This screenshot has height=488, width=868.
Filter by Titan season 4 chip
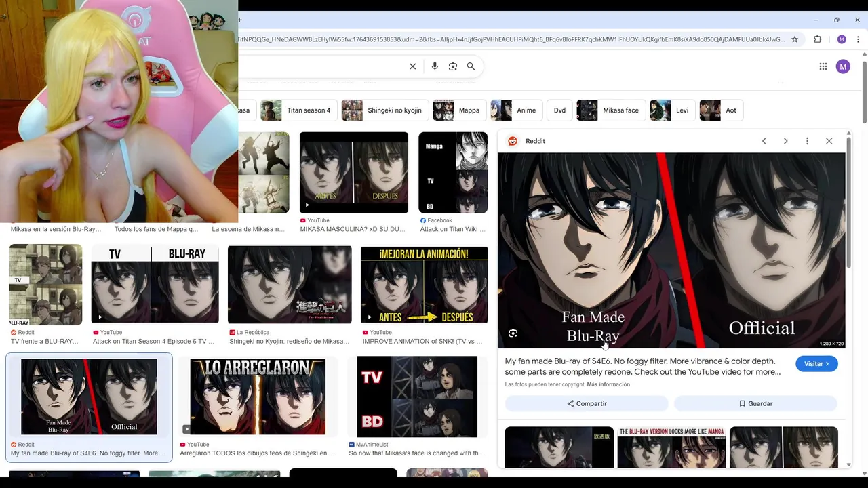[299, 110]
